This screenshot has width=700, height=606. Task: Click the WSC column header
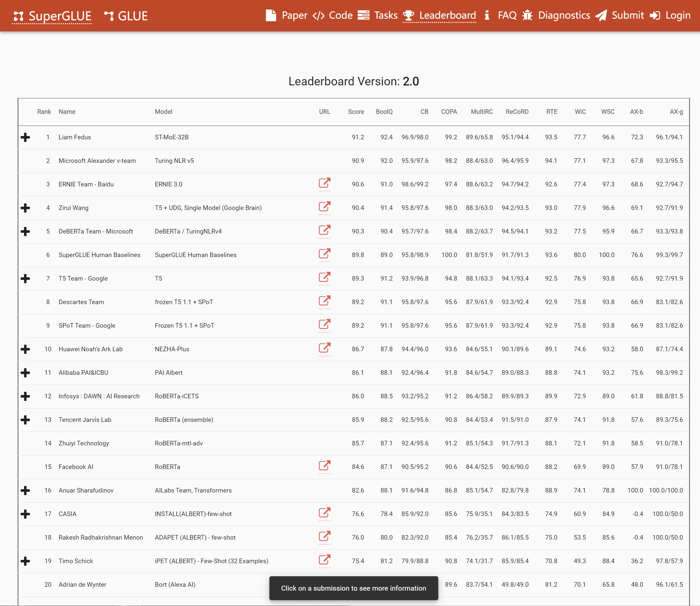pyautogui.click(x=608, y=112)
